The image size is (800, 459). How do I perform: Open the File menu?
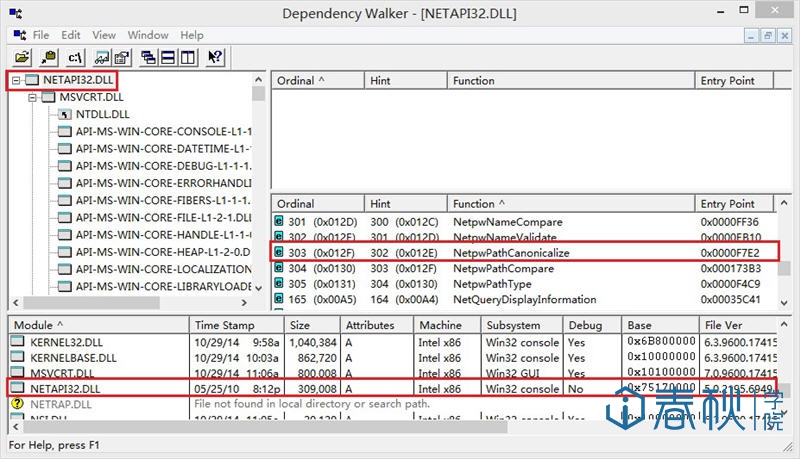[41, 35]
